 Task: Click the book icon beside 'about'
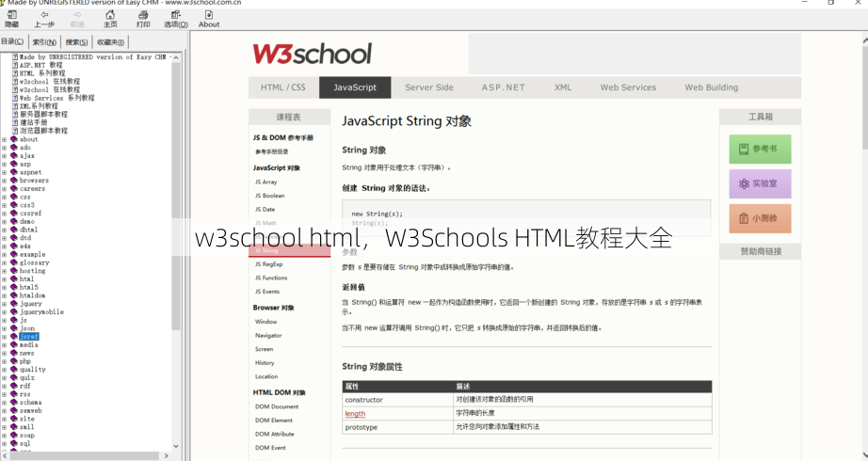click(14, 139)
